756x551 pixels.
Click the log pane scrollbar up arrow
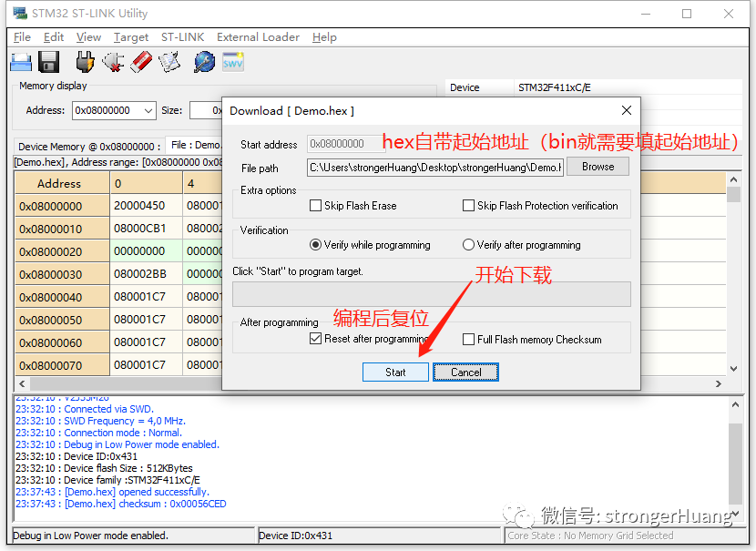click(x=735, y=405)
